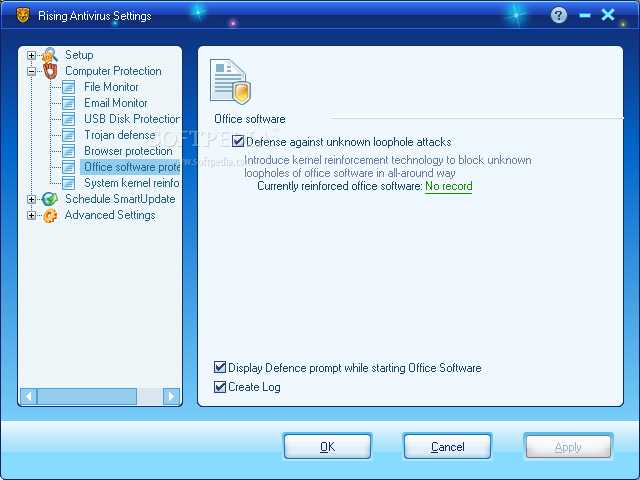Image resolution: width=640 pixels, height=480 pixels.
Task: Click the Cancel button
Action: tap(447, 447)
